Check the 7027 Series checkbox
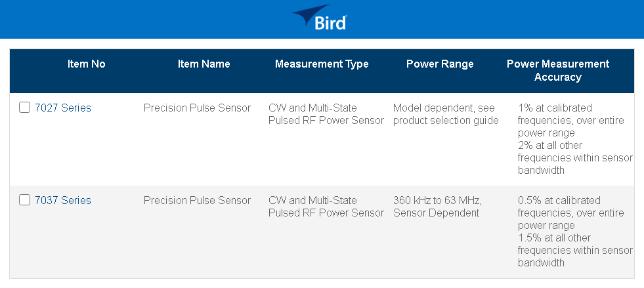The width and height of the screenshot is (644, 288). click(x=25, y=108)
